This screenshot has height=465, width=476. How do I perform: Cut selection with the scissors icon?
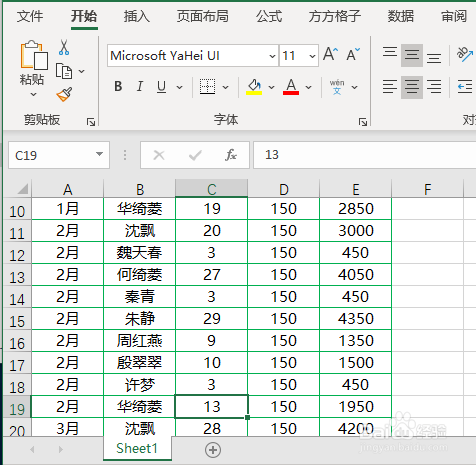[64, 47]
